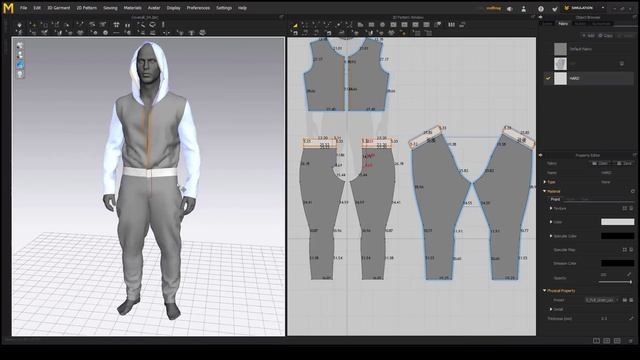Click the Add button in Object Browser
Viewport: 640px width, 360px height.
588,36
